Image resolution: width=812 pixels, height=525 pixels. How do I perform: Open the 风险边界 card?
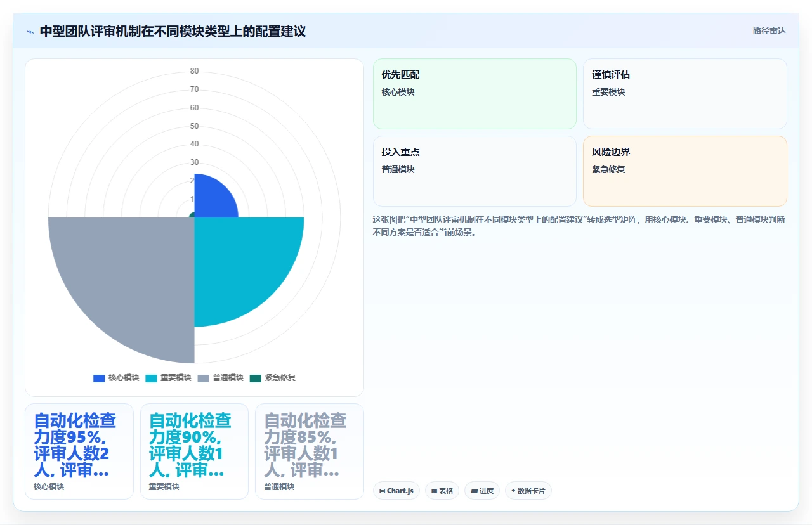pos(685,171)
